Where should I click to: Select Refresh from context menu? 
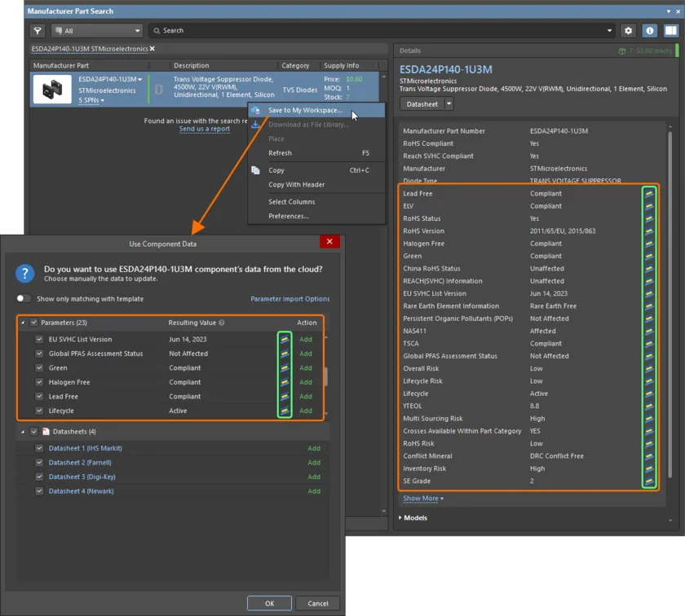[316, 153]
